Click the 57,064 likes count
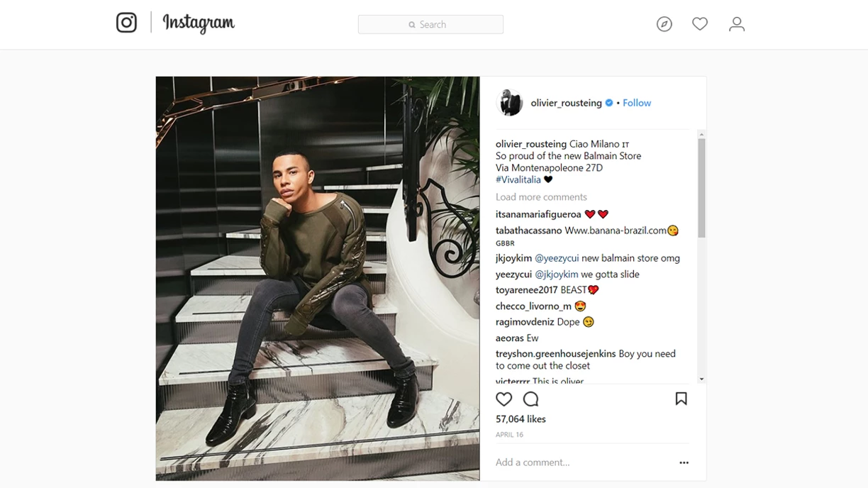The image size is (868, 488). pos(521,419)
